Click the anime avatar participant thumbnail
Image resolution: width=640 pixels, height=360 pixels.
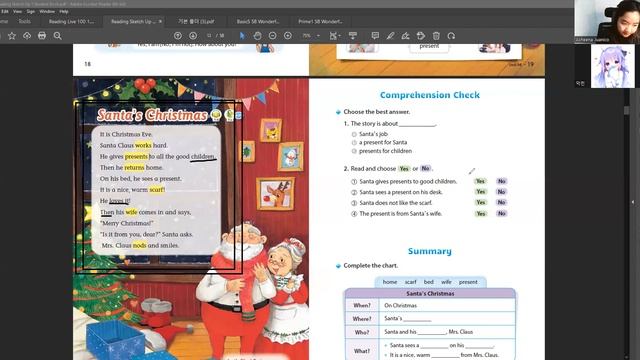(x=613, y=66)
